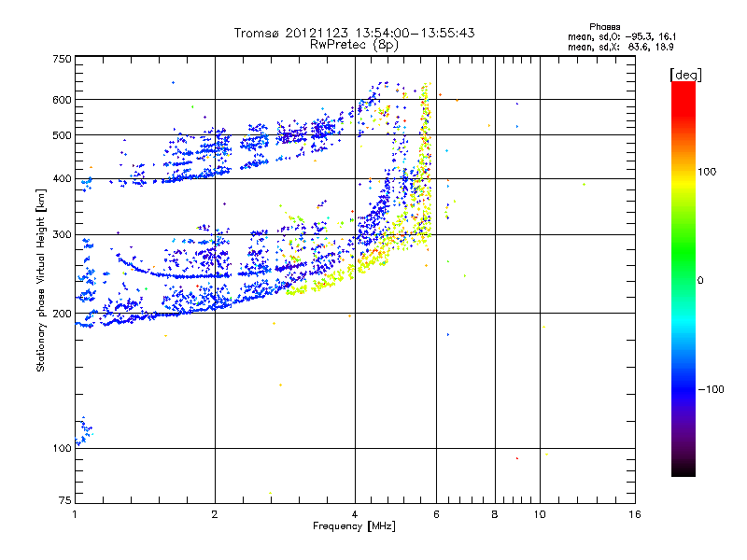Viewport: 747px width, 560px height.
Task: Click the y-axis '500' tick label
Action: coord(62,135)
